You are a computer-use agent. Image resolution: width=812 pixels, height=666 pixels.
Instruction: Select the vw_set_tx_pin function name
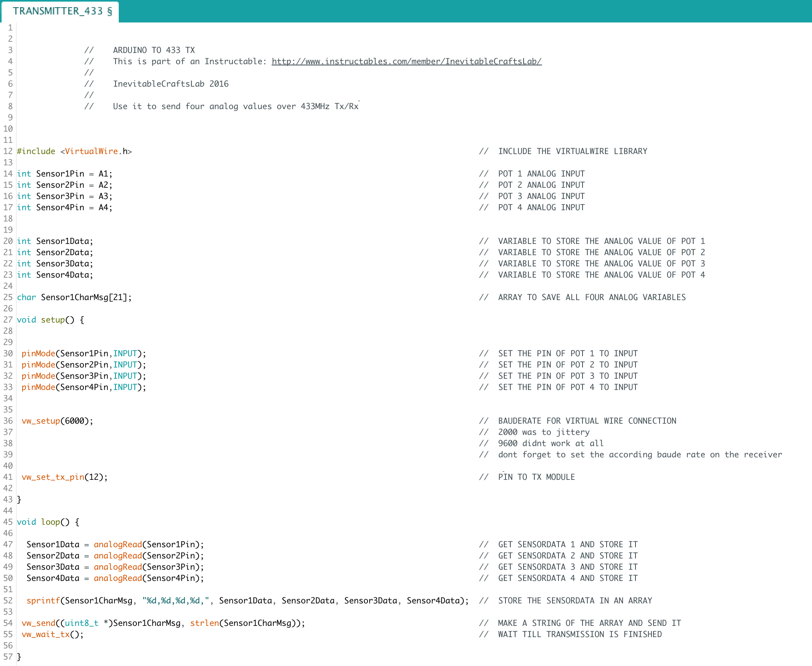[52, 477]
